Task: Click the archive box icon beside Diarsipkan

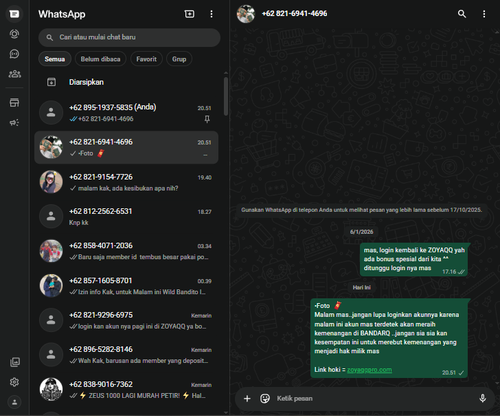Action: [x=51, y=82]
